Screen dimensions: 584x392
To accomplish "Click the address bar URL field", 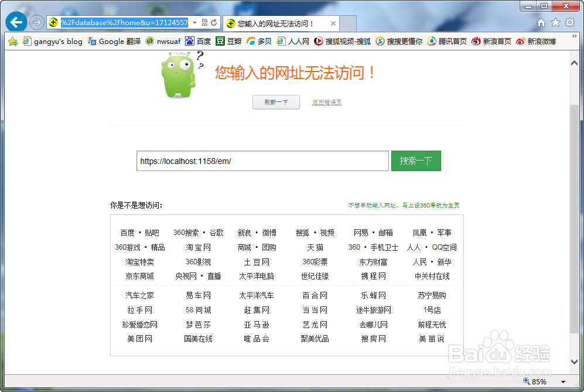I will [x=124, y=23].
